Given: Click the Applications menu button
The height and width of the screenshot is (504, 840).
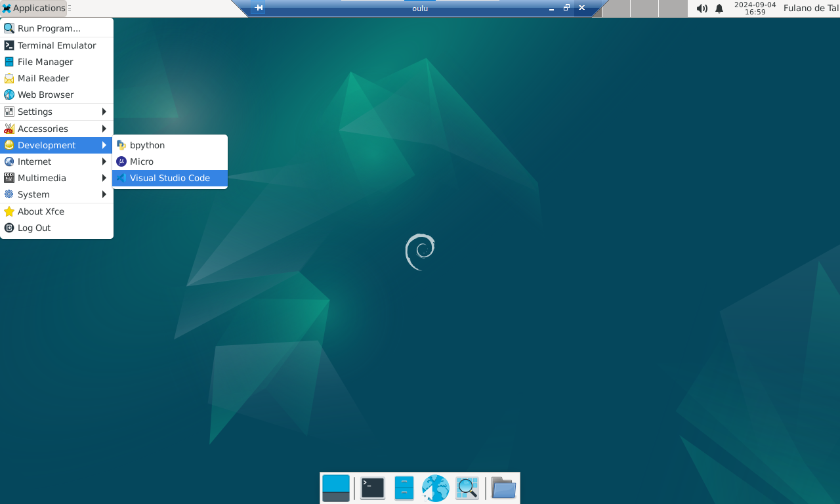Looking at the screenshot, I should click(x=33, y=9).
